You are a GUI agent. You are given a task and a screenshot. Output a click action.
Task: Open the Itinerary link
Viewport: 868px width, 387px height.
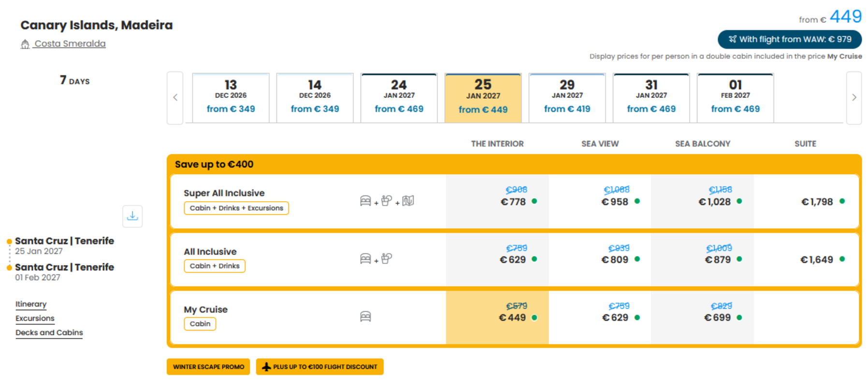point(31,304)
